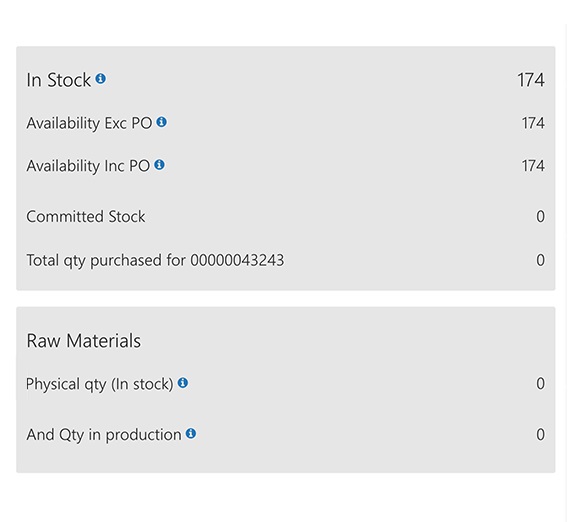Click the And Qty in production label
Screen dimensions: 570x522
pos(104,435)
